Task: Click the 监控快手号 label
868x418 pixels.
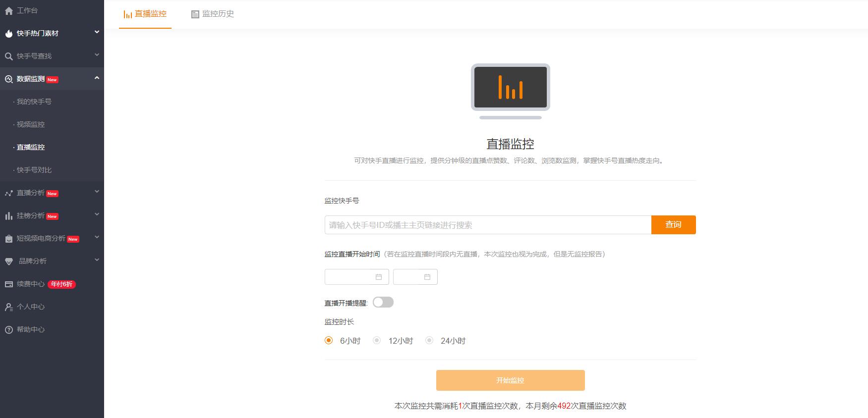Action: (x=342, y=201)
